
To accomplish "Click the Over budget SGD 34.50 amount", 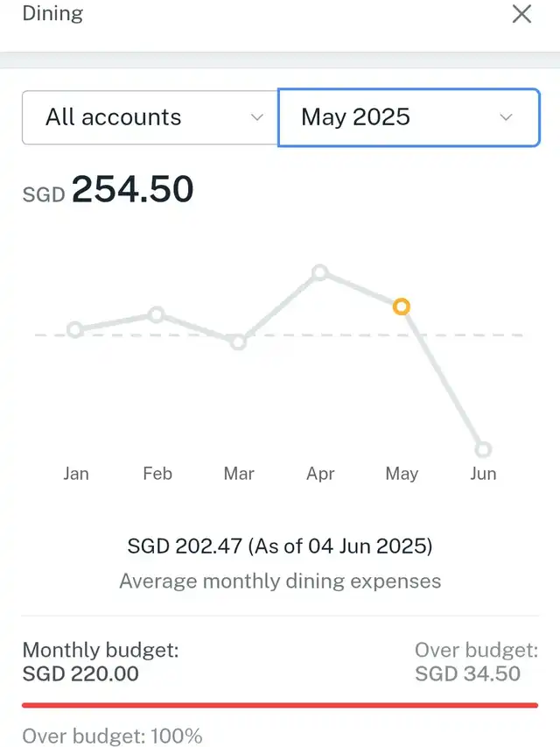I will [x=467, y=674].
